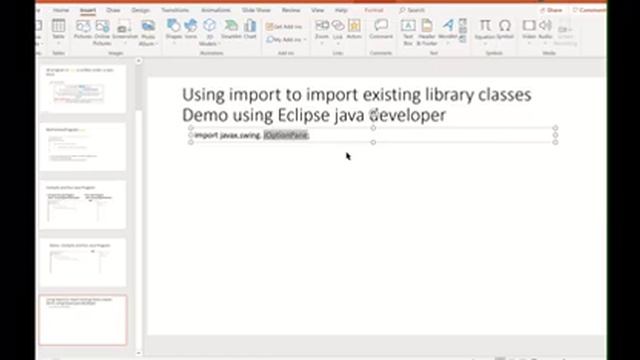
Task: Insert Pictures from this device
Action: (x=83, y=29)
